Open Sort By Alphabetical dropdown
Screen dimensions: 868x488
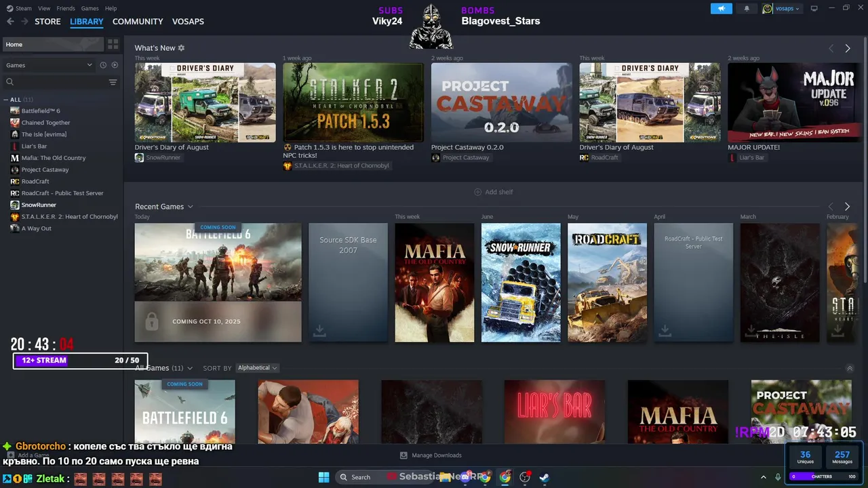pos(257,368)
